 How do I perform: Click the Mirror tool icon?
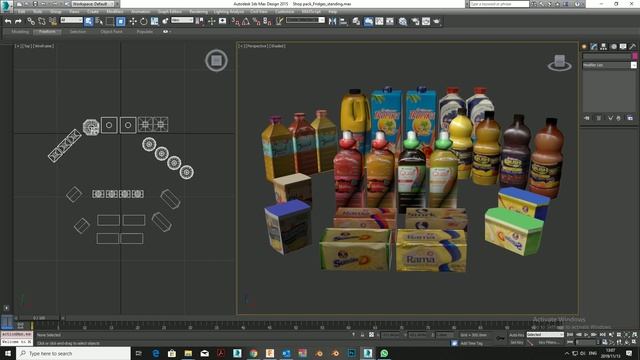click(333, 21)
